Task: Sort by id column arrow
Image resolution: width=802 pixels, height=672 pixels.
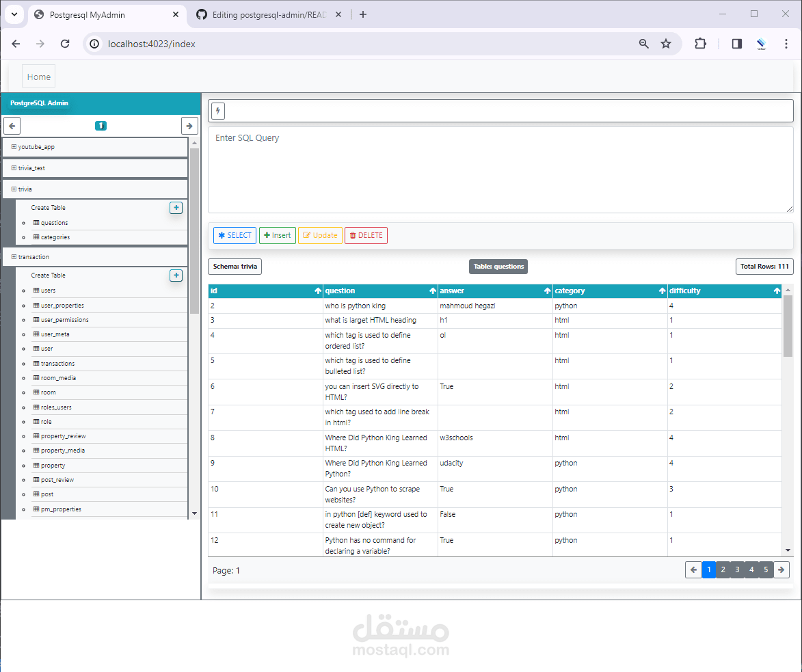Action: pos(318,291)
